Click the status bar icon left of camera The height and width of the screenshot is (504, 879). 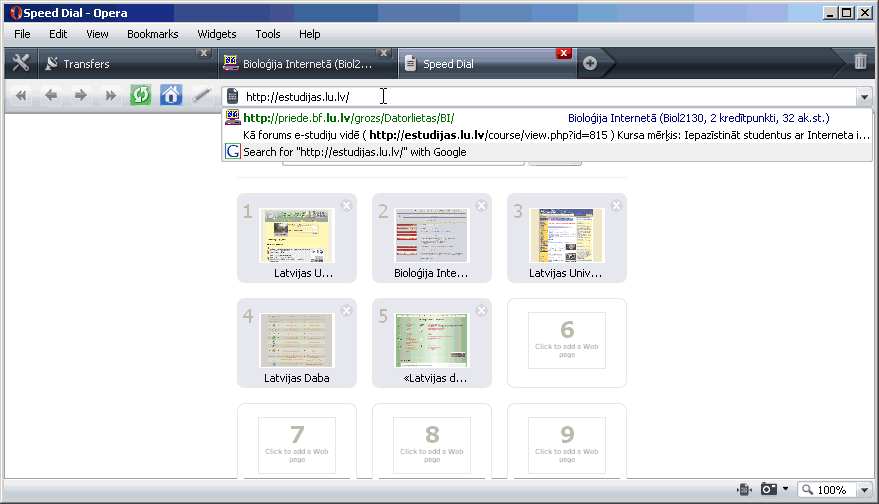click(x=744, y=489)
